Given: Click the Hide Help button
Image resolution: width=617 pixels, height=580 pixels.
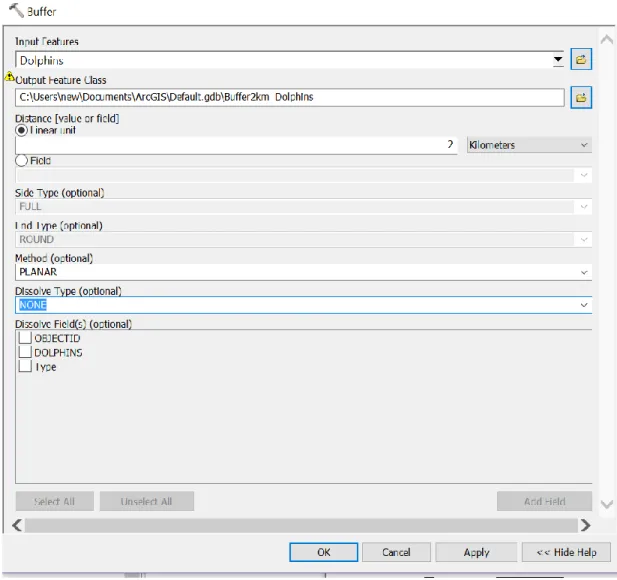Looking at the screenshot, I should coord(566,552).
